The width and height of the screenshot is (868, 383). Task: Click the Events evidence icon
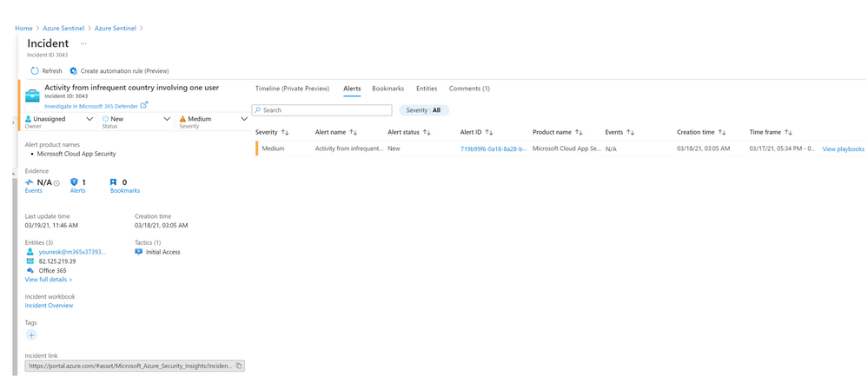point(30,182)
